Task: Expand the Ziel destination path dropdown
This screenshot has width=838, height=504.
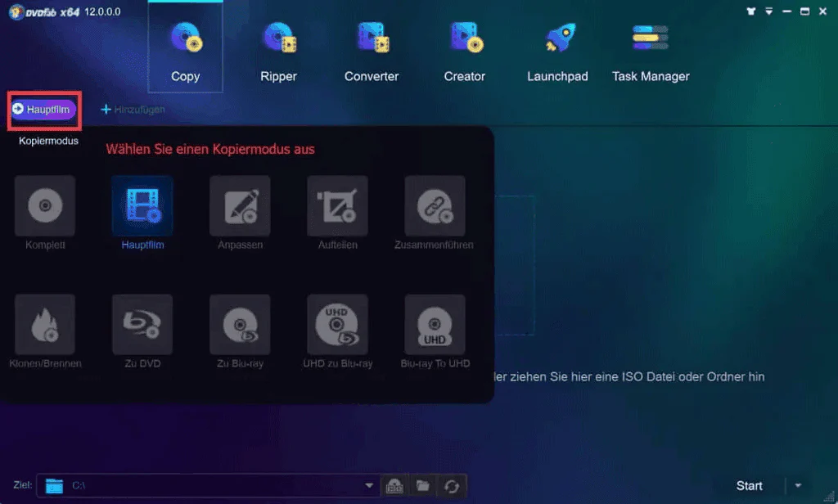Action: click(x=369, y=485)
